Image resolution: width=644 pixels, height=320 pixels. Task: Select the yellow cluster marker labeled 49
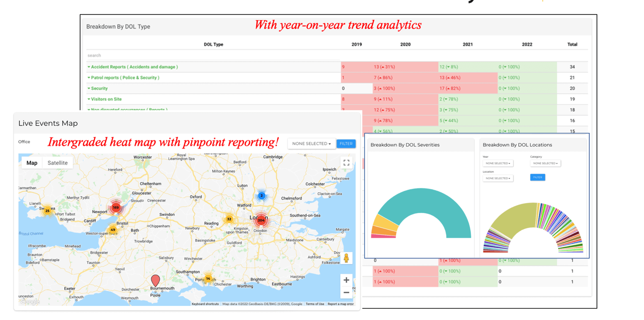tap(112, 230)
